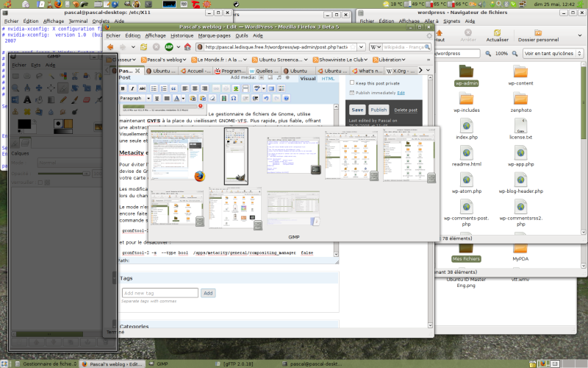The height and width of the screenshot is (368, 588).
Task: Select the Text tool in the GIMP toolbox
Action: (27, 99)
